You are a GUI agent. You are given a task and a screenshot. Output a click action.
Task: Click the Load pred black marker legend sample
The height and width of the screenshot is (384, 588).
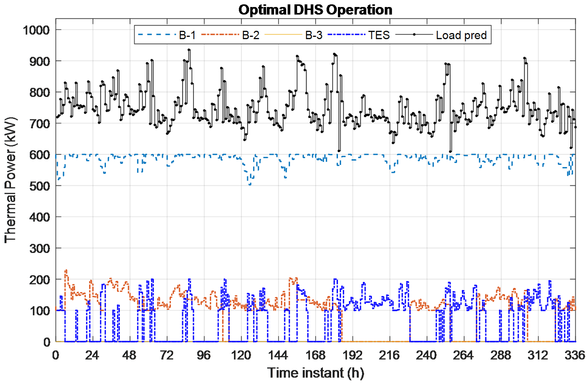click(x=414, y=35)
